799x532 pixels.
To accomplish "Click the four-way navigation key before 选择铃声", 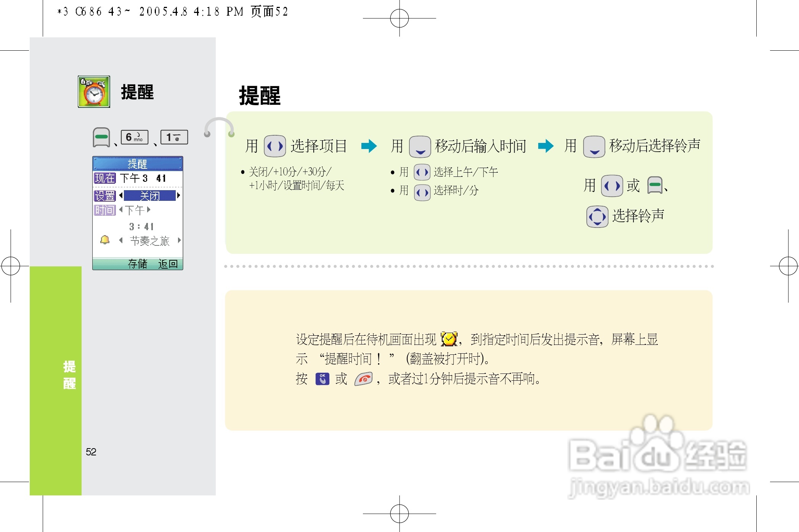I will 597,216.
